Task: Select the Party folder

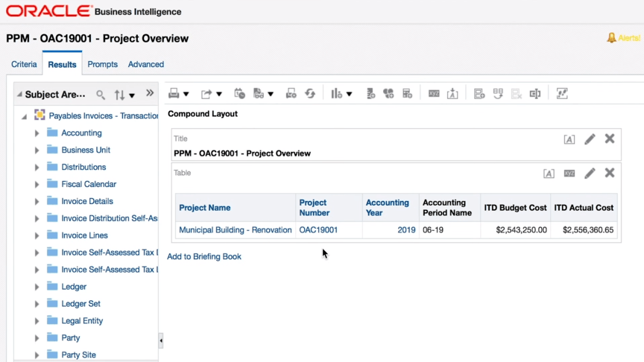Action: tap(70, 337)
